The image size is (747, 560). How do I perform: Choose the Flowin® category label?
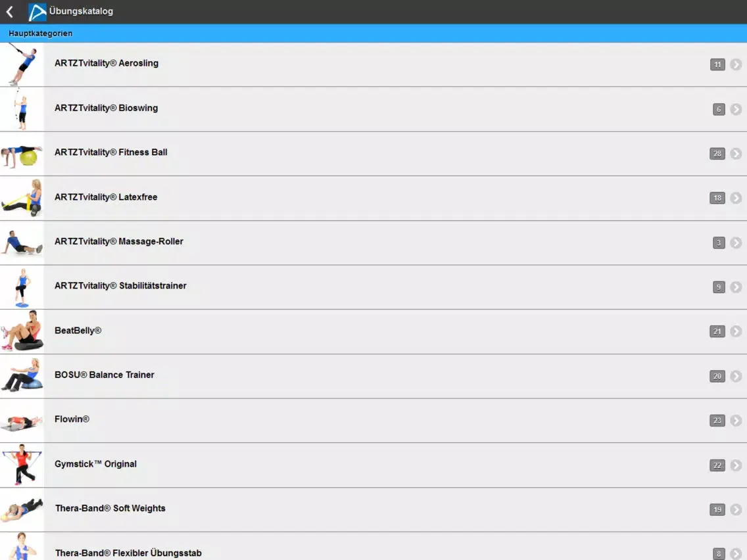point(72,419)
